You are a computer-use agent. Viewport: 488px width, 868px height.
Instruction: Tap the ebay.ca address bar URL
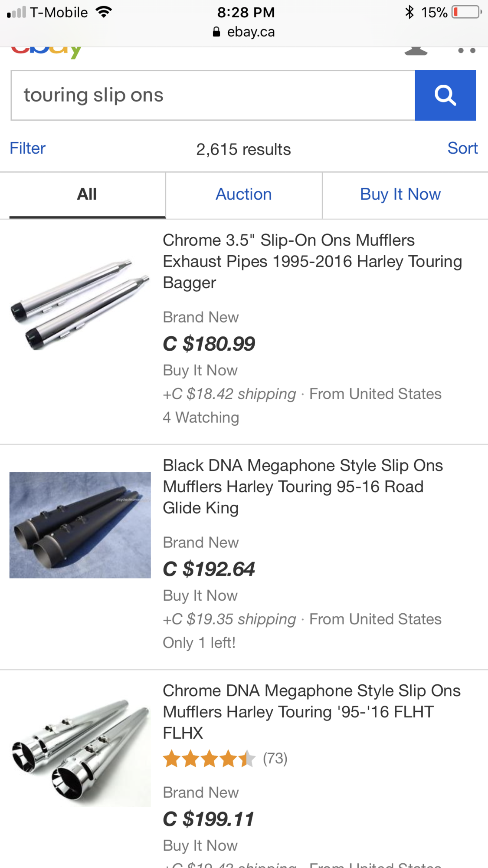(251, 32)
